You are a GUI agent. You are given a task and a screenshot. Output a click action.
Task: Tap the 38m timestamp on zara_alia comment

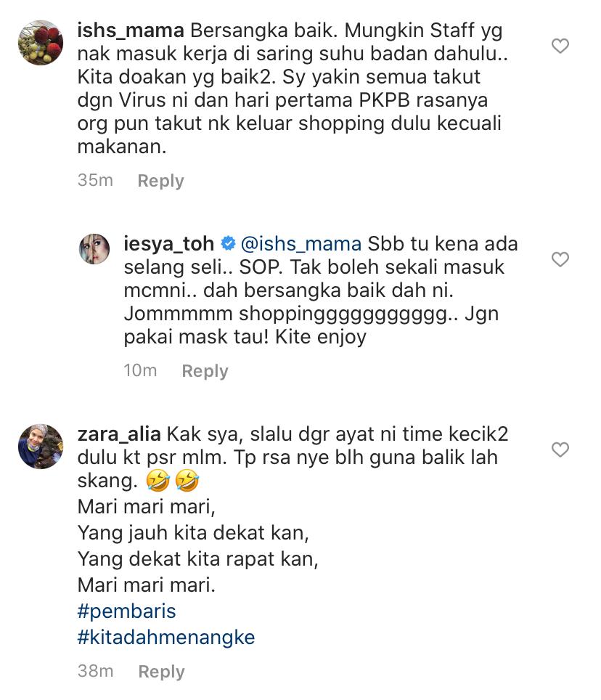pyautogui.click(x=96, y=671)
